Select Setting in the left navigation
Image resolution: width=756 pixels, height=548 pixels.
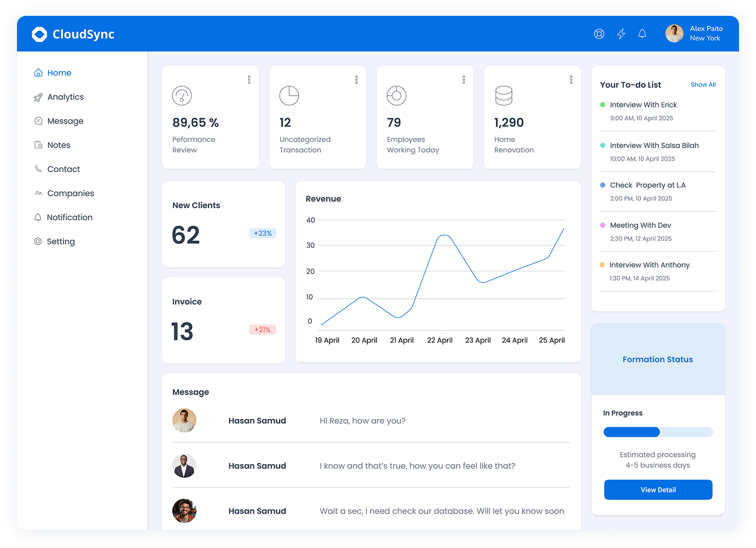(60, 241)
